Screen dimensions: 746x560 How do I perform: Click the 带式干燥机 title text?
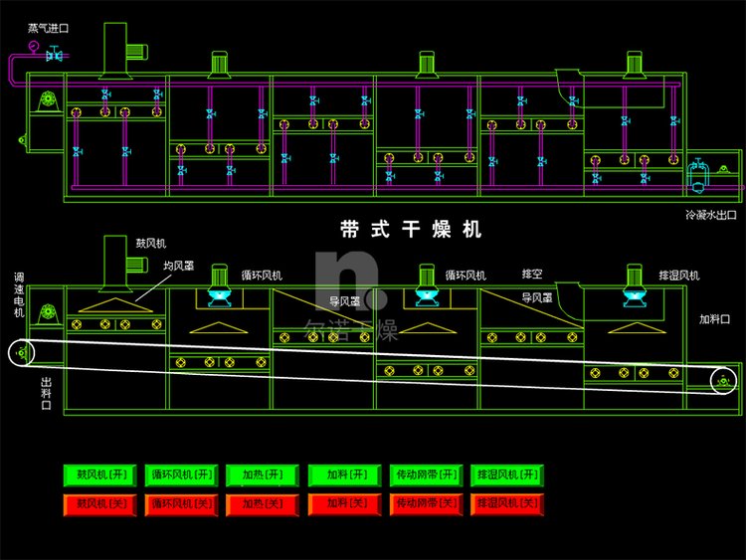[x=411, y=230]
